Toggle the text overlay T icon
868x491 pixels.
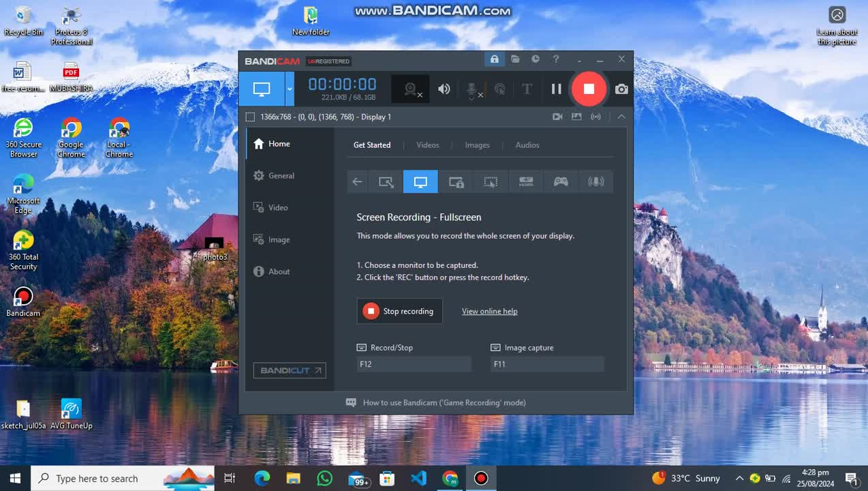click(x=527, y=89)
